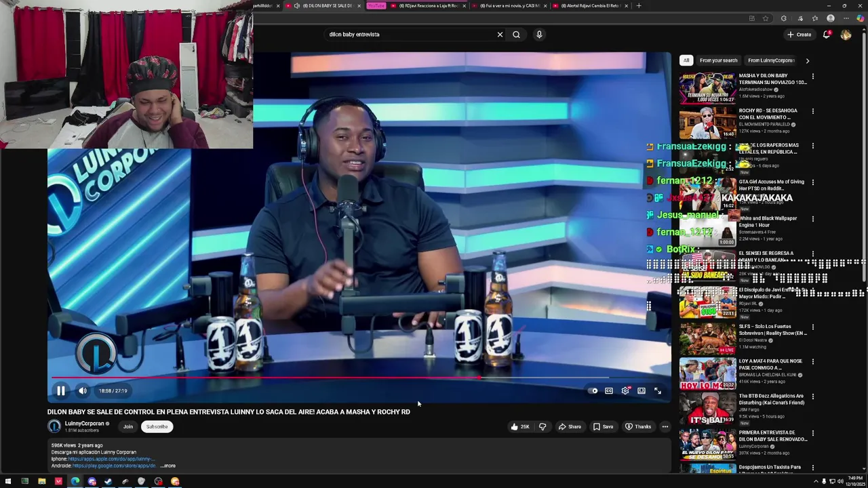
Task: Open the Create menu
Action: pyautogui.click(x=800, y=35)
